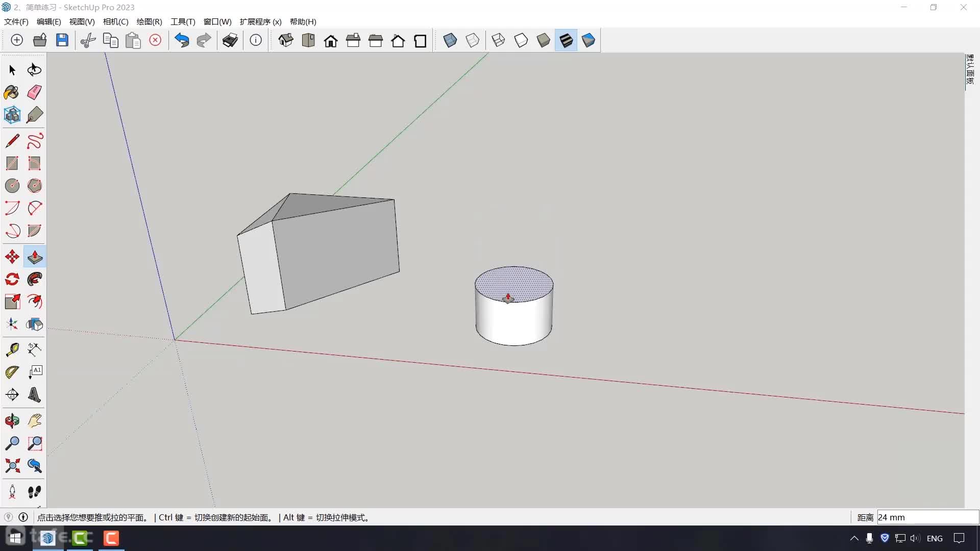Screen dimensions: 980x551
Task: Save the model with the floppy icon
Action: click(62, 40)
